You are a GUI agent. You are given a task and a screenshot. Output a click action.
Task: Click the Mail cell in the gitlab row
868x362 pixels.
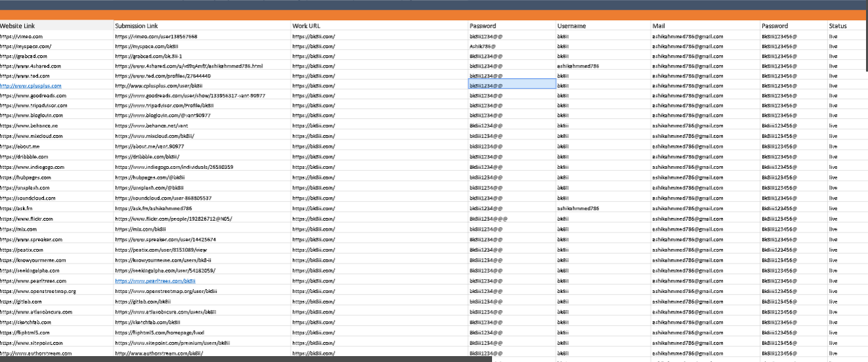(x=688, y=302)
